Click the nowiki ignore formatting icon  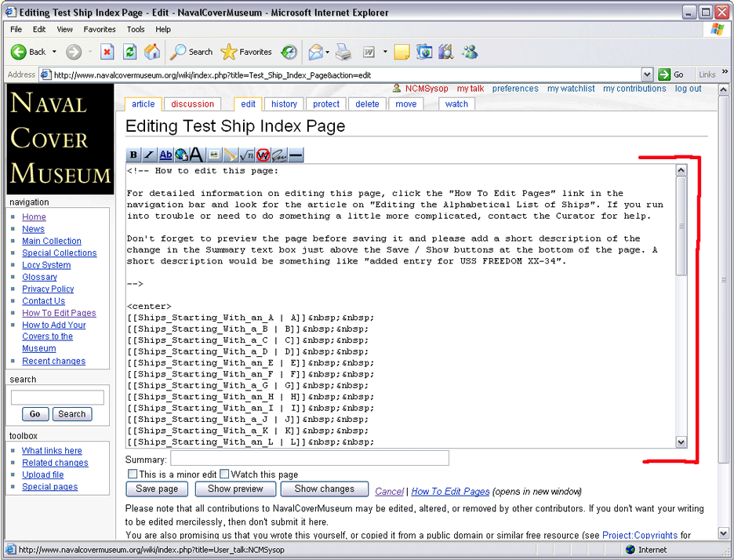[x=263, y=155]
